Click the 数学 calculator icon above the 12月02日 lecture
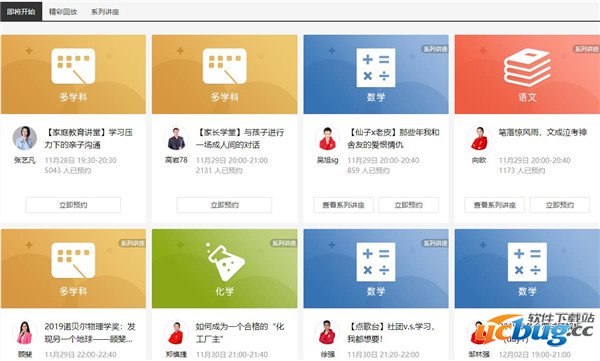The width and height of the screenshot is (600, 361). click(527, 262)
